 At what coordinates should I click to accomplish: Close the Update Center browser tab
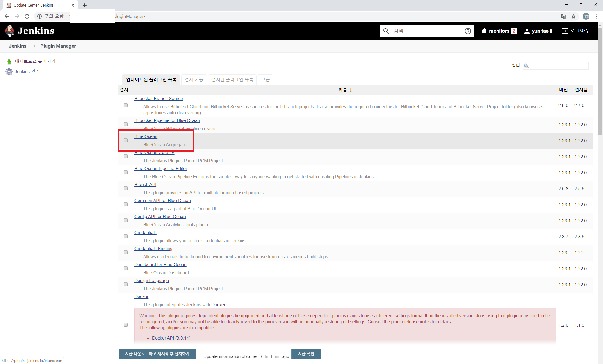click(x=73, y=5)
